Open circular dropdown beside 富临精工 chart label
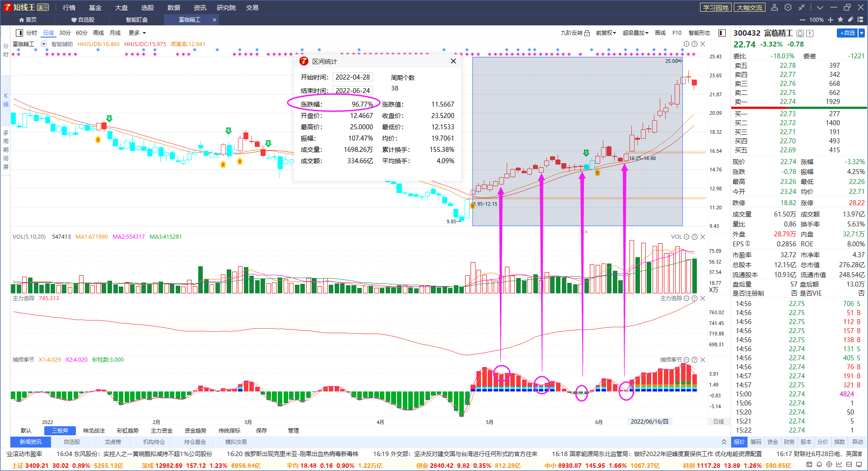 point(44,44)
